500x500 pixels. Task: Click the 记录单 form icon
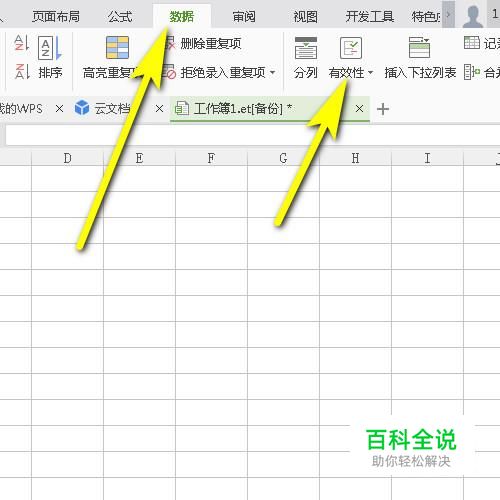(x=472, y=43)
